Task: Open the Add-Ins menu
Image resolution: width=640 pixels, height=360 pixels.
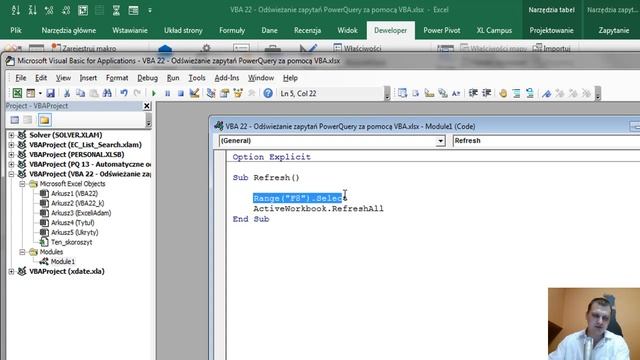Action: (x=227, y=78)
